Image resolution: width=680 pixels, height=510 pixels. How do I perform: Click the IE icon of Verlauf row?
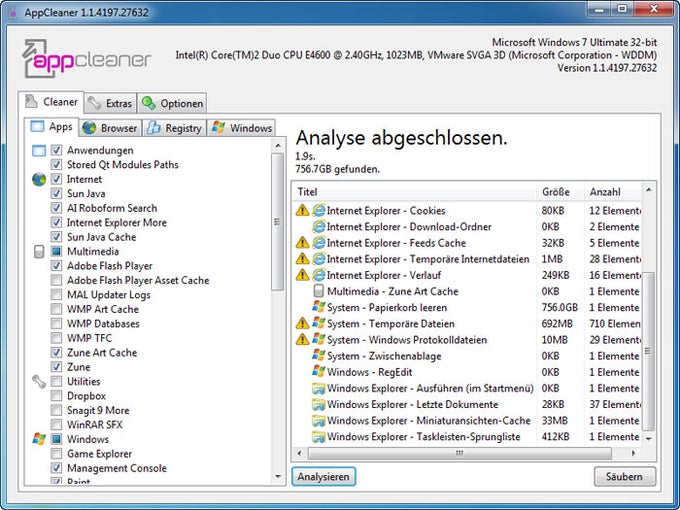[x=319, y=275]
